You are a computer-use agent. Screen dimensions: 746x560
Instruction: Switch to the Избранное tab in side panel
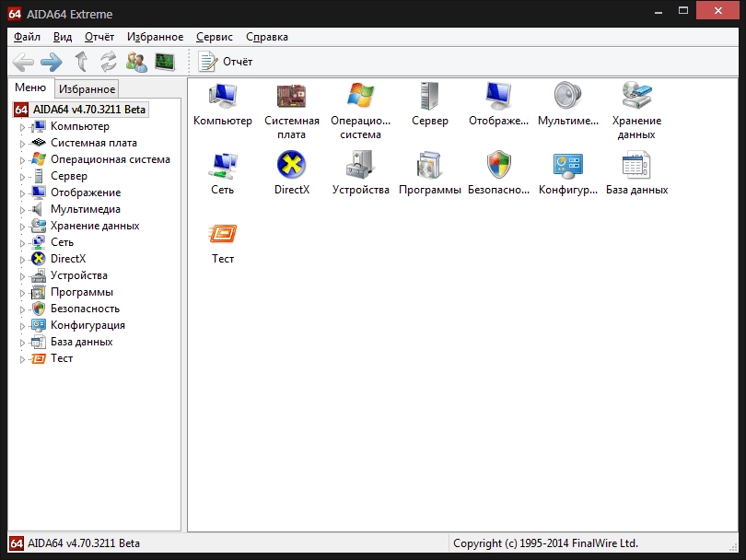coord(87,89)
